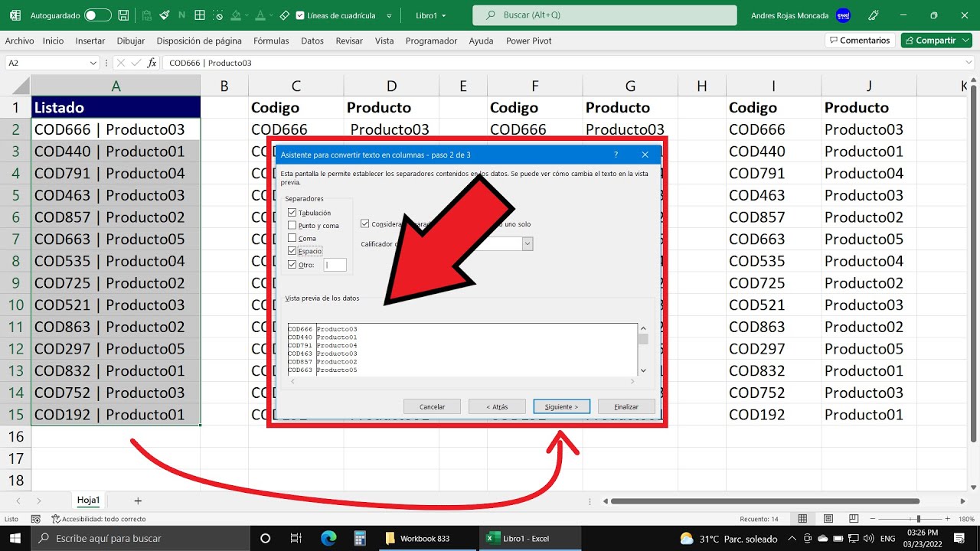
Task: Toggle the Autoguardado switch
Action: pyautogui.click(x=97, y=15)
